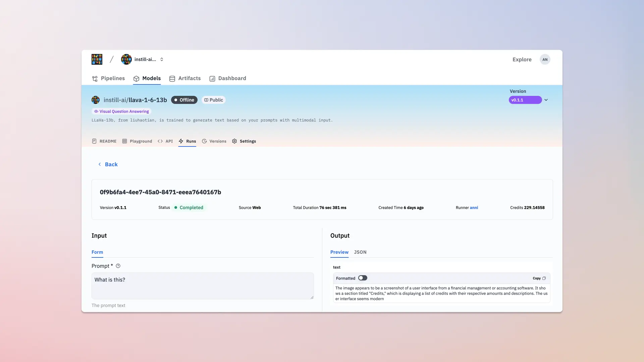This screenshot has width=644, height=362.
Task: Click the README document icon
Action: (94, 141)
